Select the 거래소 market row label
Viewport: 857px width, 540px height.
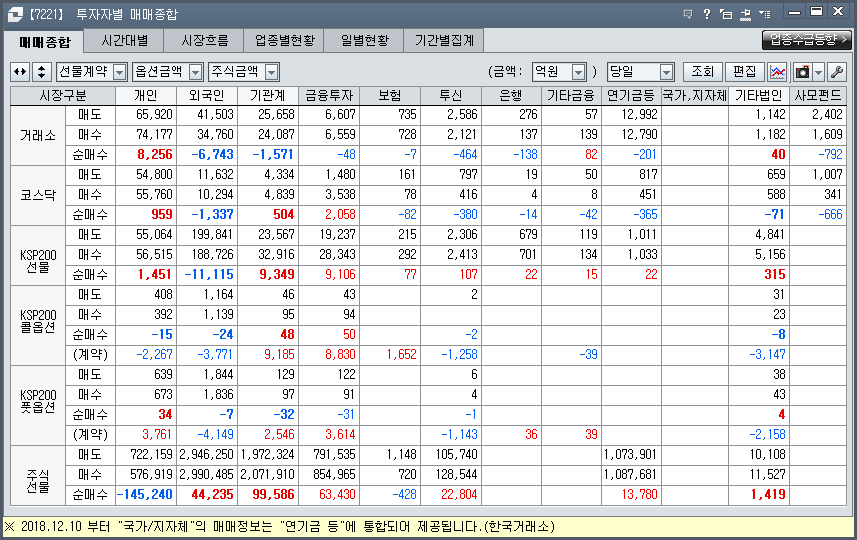pyautogui.click(x=38, y=135)
